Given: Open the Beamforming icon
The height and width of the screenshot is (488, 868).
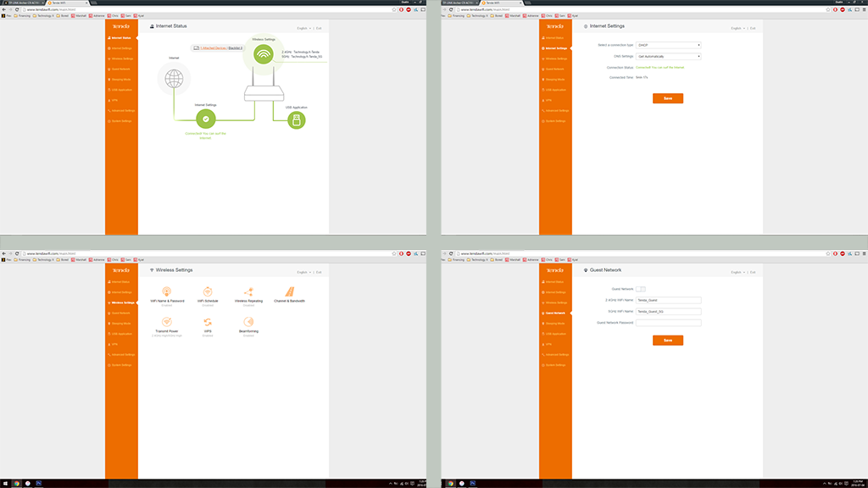Looking at the screenshot, I should coord(248,322).
